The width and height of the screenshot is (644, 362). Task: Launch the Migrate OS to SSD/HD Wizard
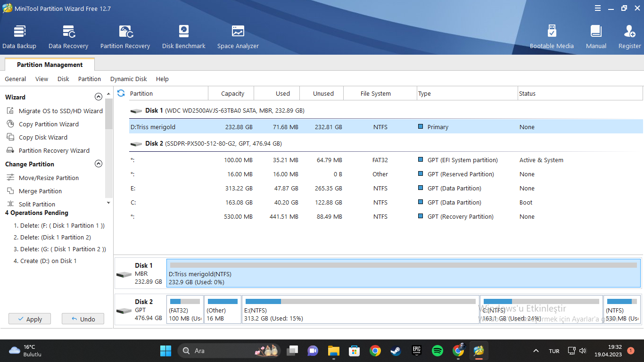pos(60,111)
